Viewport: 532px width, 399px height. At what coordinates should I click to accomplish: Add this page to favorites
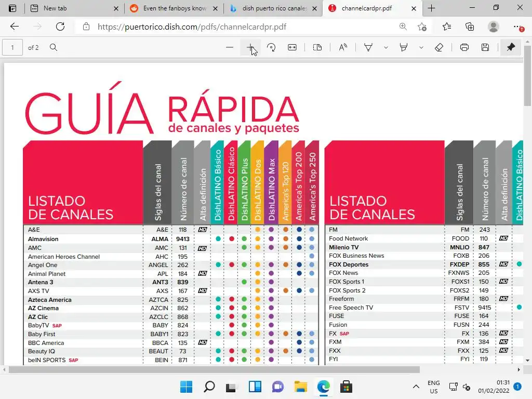[422, 27]
